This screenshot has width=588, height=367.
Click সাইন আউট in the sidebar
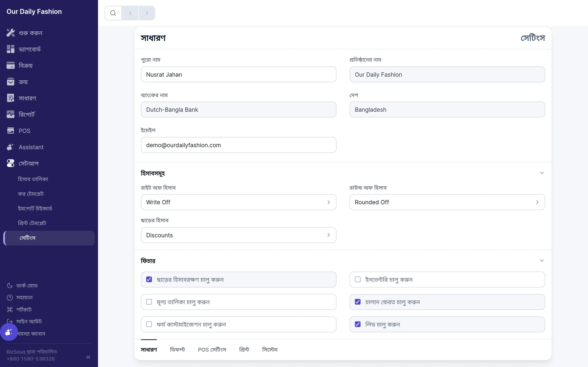pyautogui.click(x=29, y=321)
